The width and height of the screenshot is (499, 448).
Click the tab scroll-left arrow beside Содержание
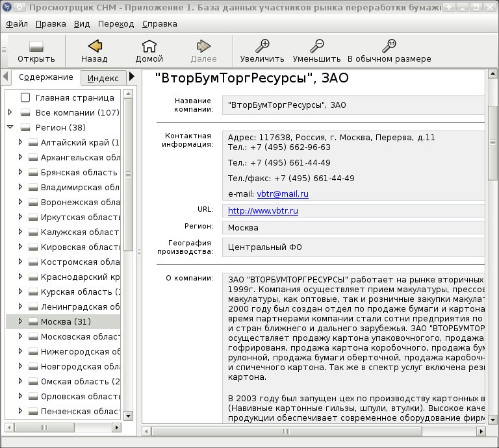tap(5, 77)
